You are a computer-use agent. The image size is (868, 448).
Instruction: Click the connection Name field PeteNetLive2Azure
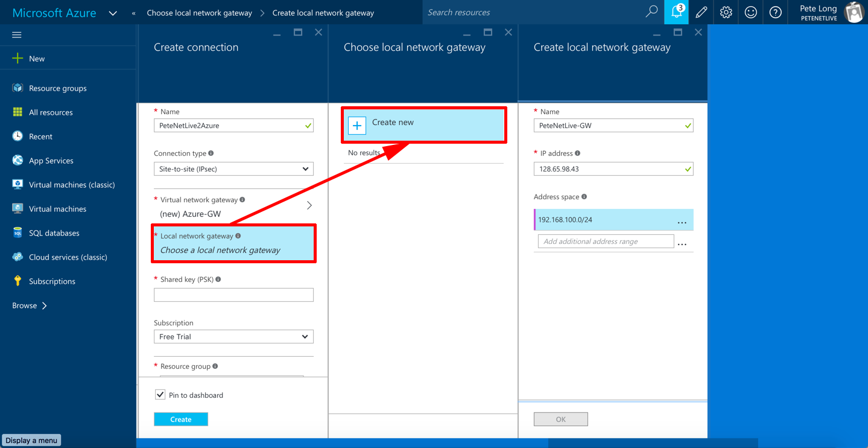pos(233,126)
